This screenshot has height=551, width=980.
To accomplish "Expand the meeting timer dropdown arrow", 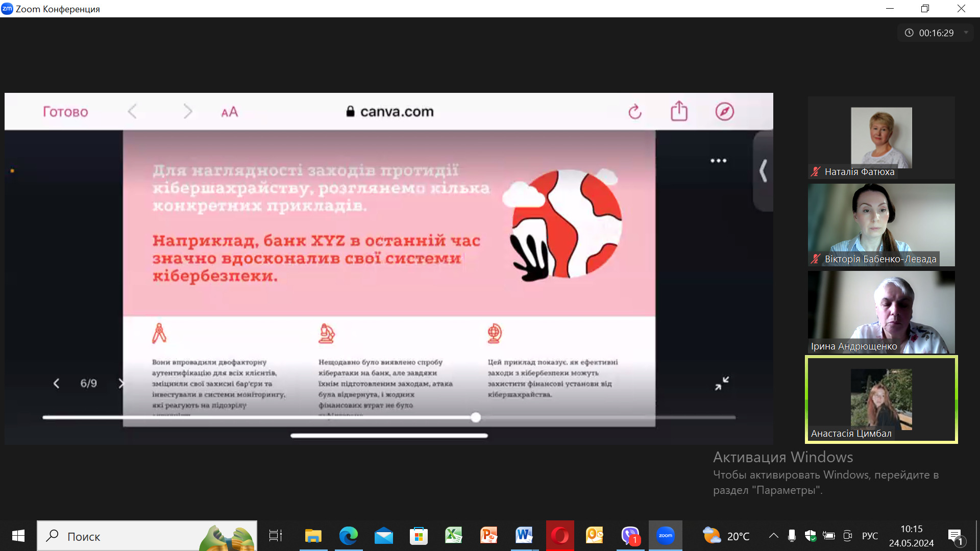I will (966, 33).
